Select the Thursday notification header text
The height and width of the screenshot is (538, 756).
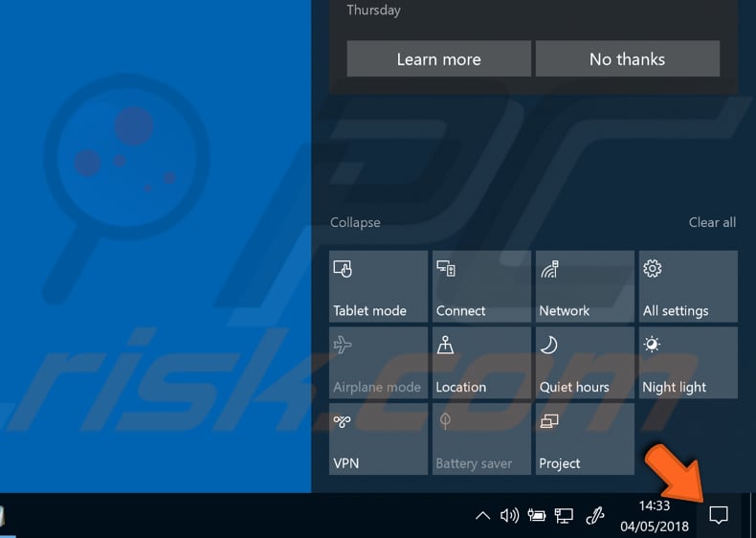(373, 10)
